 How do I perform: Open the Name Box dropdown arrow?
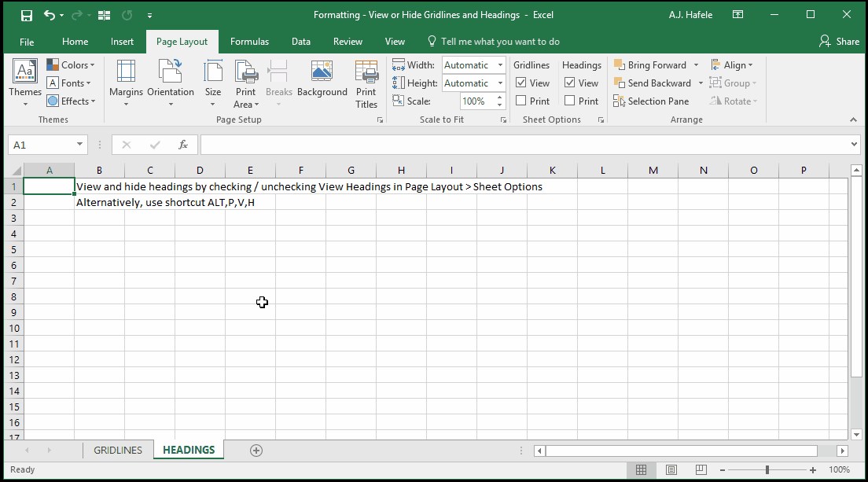[x=79, y=145]
